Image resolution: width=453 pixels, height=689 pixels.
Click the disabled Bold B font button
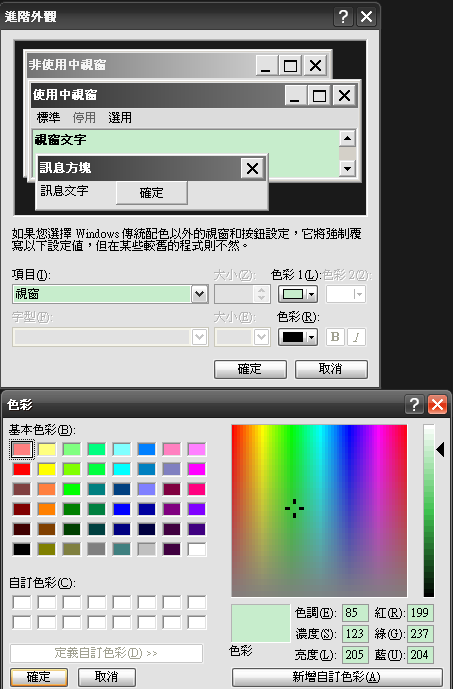point(335,337)
